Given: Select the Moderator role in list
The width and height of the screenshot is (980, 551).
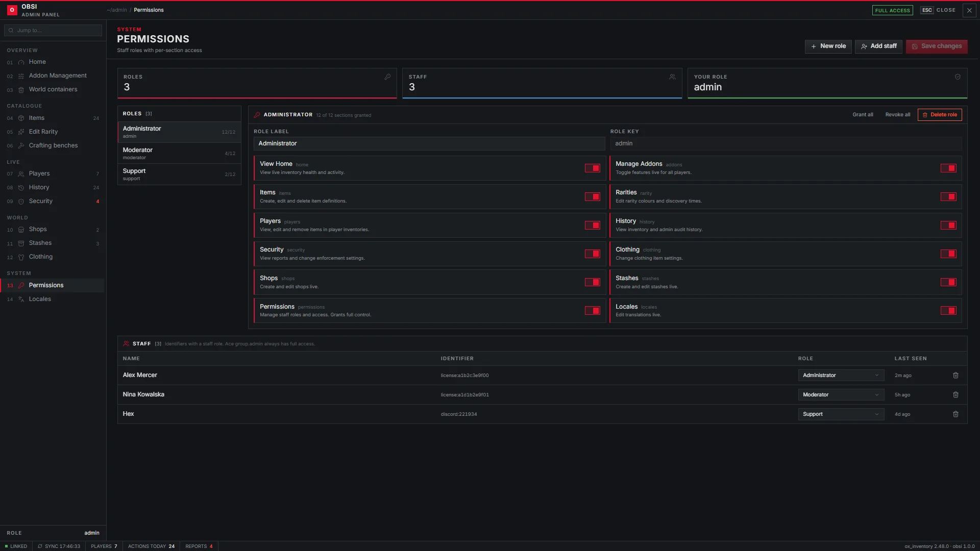Looking at the screenshot, I should 179,154.
